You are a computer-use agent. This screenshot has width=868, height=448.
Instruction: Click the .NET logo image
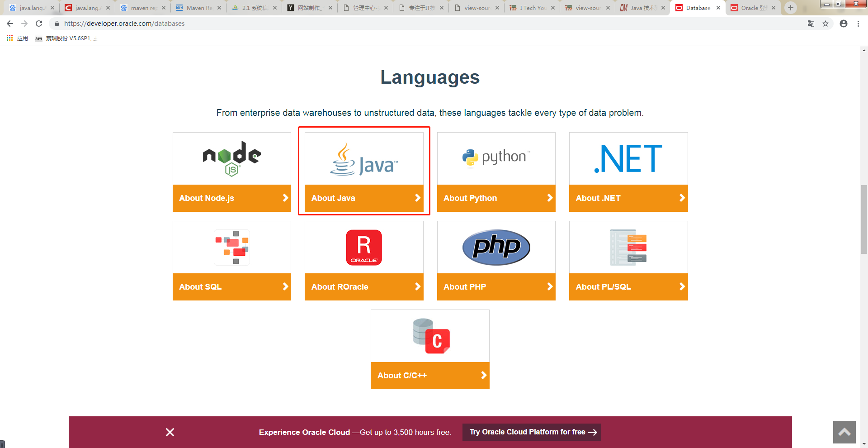628,158
